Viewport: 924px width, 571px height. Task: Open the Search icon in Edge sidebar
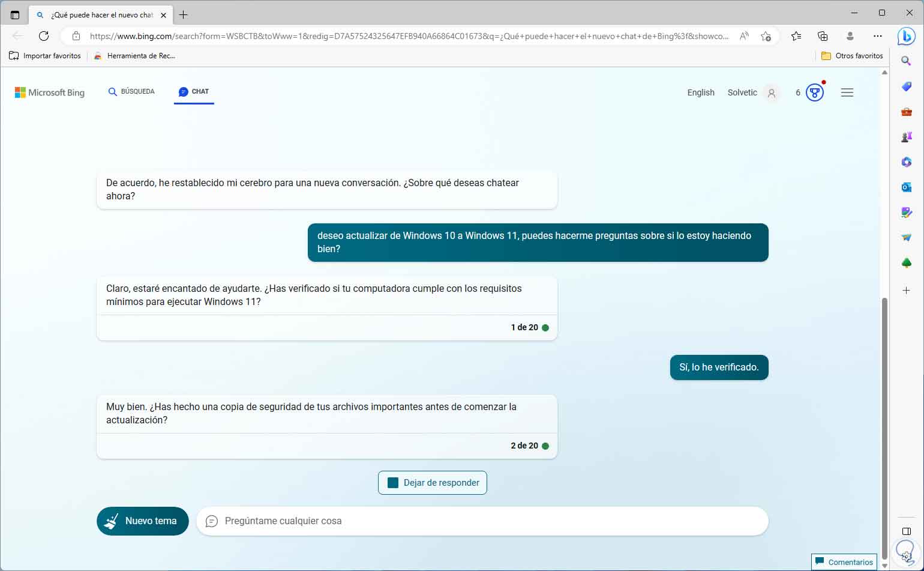[906, 61]
